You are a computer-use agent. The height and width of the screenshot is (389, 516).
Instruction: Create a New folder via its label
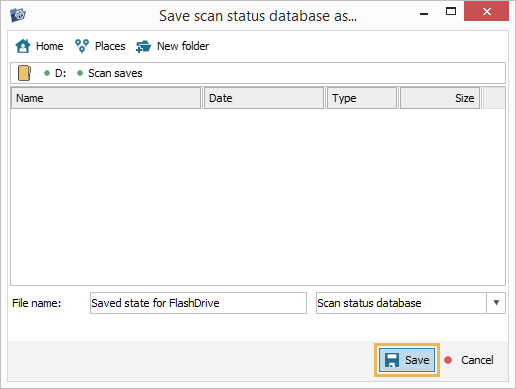tap(183, 46)
